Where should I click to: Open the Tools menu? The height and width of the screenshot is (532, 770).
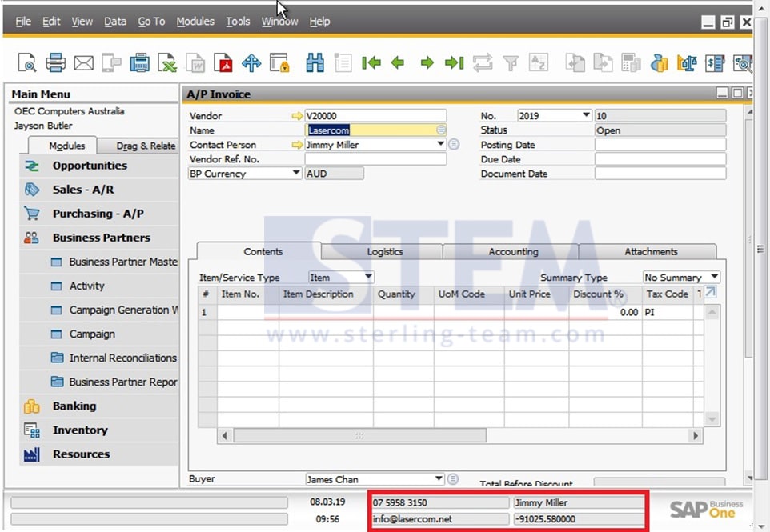pos(238,22)
